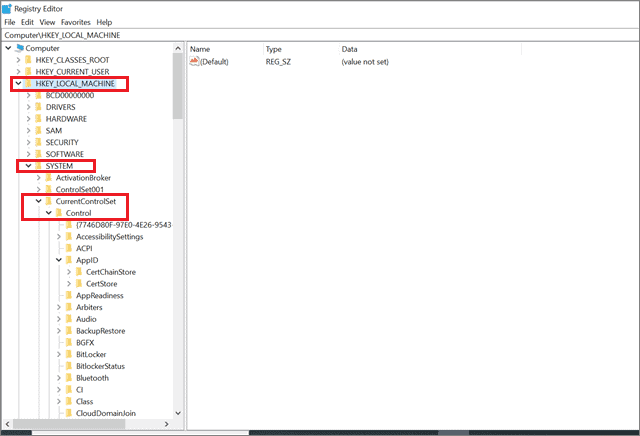640x436 pixels.
Task: Open the View menu
Action: [x=47, y=22]
